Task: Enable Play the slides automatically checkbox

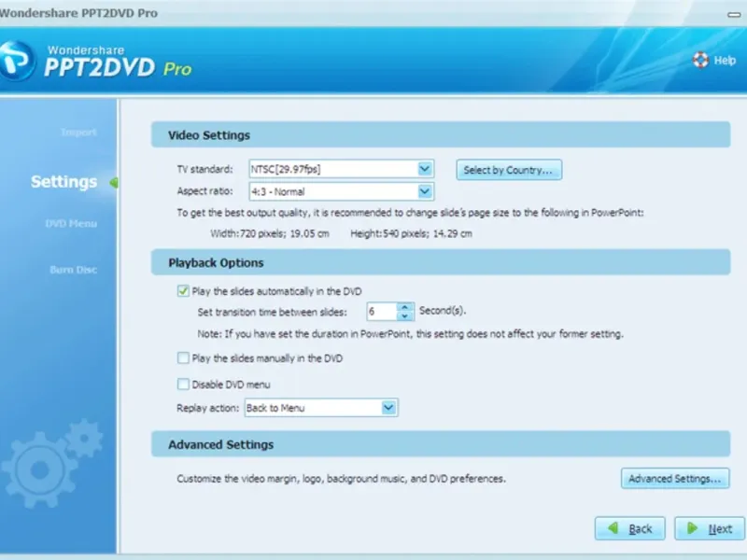Action: (183, 291)
